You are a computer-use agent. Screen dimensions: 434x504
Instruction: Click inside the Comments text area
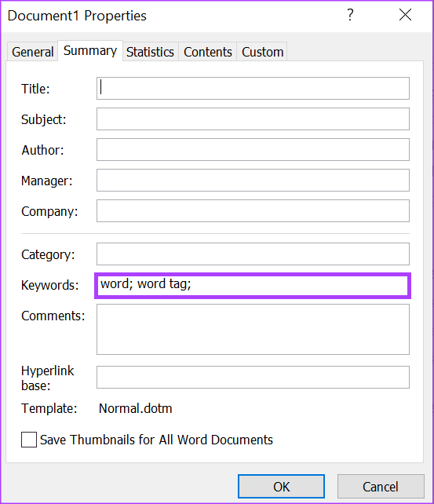click(x=253, y=329)
